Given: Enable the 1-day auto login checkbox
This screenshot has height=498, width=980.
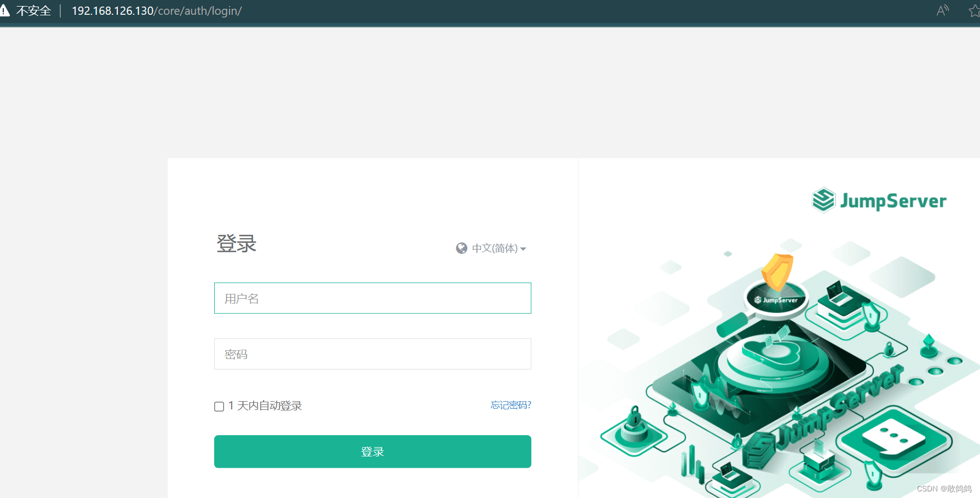Looking at the screenshot, I should [219, 406].
